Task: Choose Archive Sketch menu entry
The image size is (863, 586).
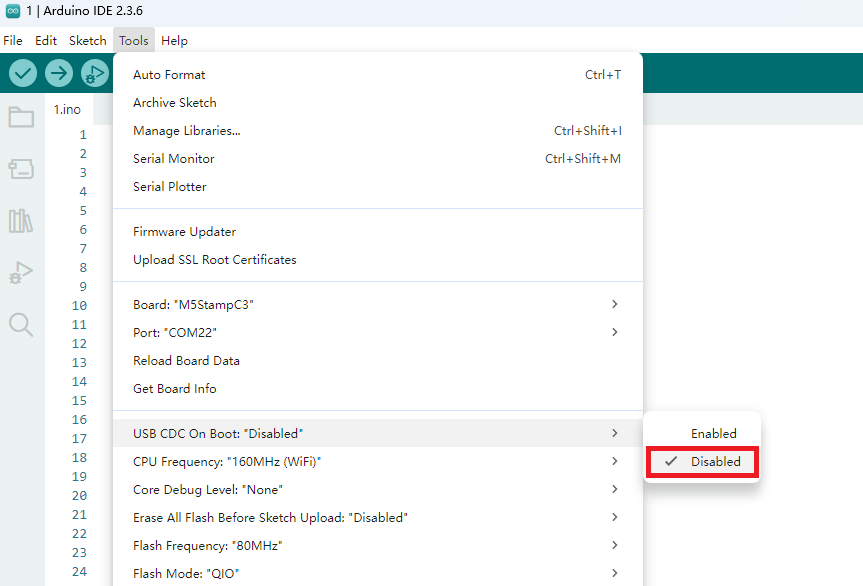Action: (378, 103)
